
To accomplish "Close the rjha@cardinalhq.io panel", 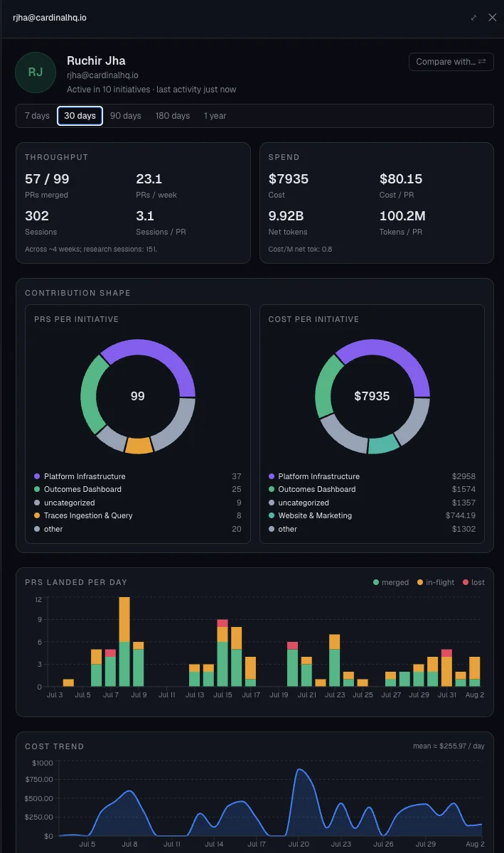I will click(493, 18).
